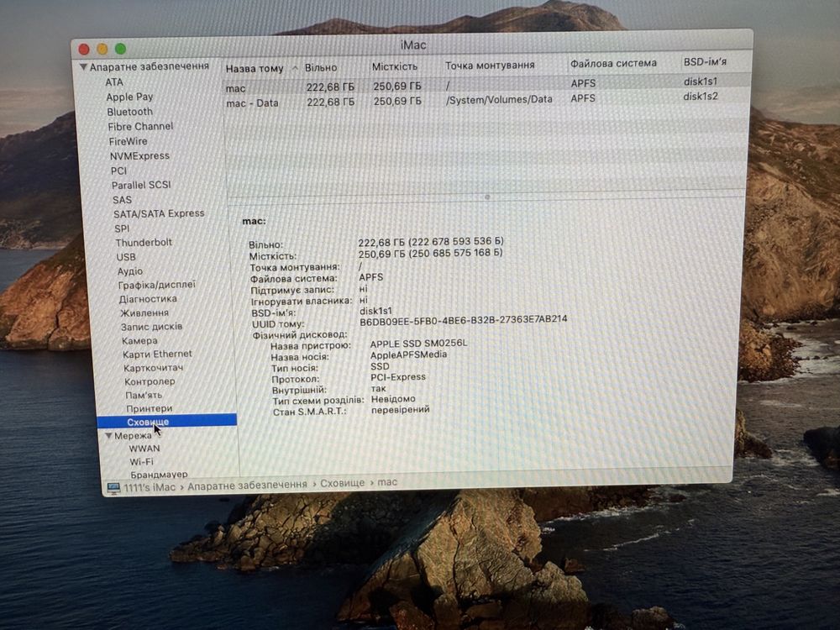Select Apple Pay in the sidebar
The height and width of the screenshot is (630, 840).
point(129,97)
